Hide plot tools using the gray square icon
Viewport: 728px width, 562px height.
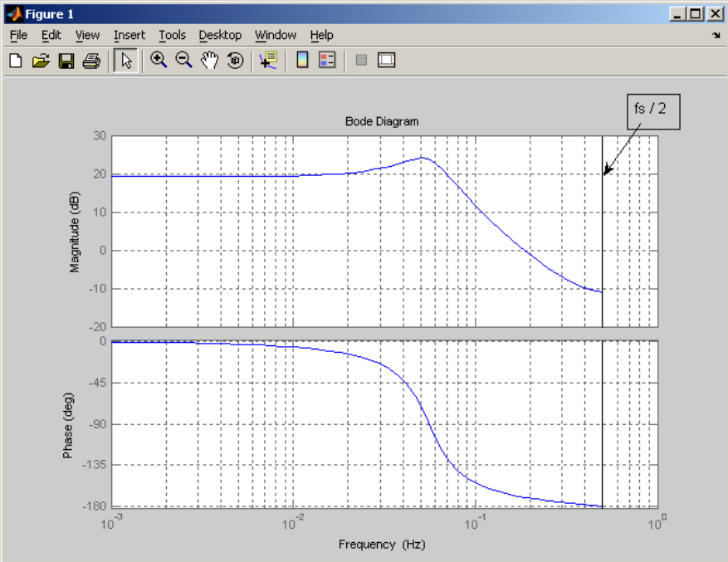click(x=361, y=61)
